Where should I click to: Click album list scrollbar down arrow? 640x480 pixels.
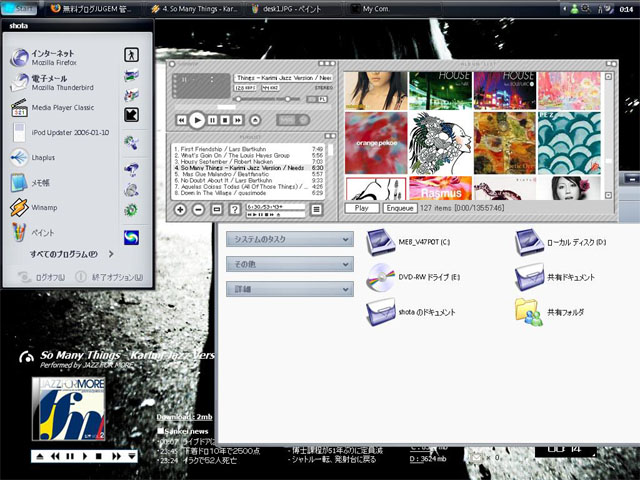pos(608,195)
